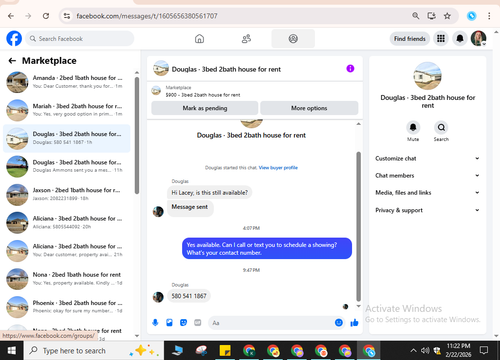Open Jaxson 2bed 1bath house conversation
500x360 pixels.
67,194
